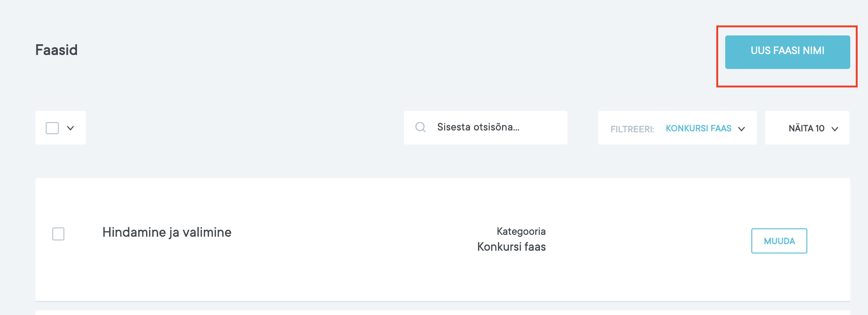This screenshot has width=868, height=315.
Task: Open the FILTREERI filter dropdown box
Action: tap(677, 128)
